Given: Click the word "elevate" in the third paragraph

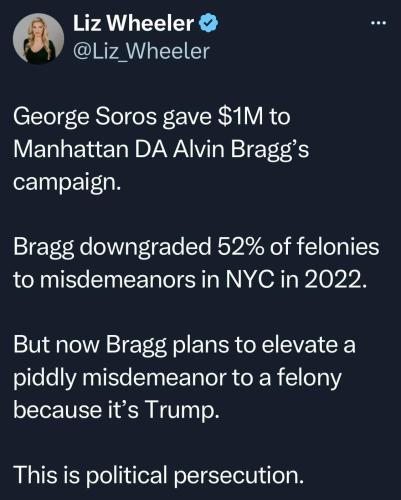Looking at the screenshot, I should (299, 345).
